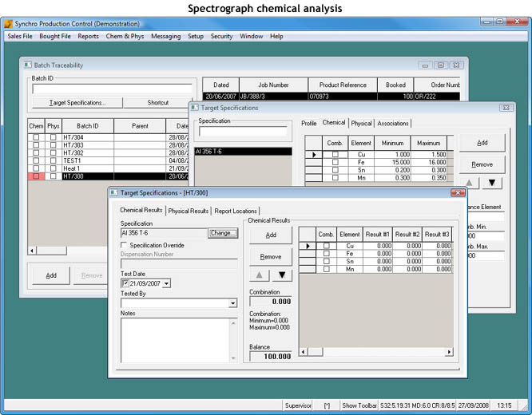Viewport: 532px width, 415px height.
Task: Click Target Specifications... button in Batch Traceability
Action: click(x=77, y=103)
